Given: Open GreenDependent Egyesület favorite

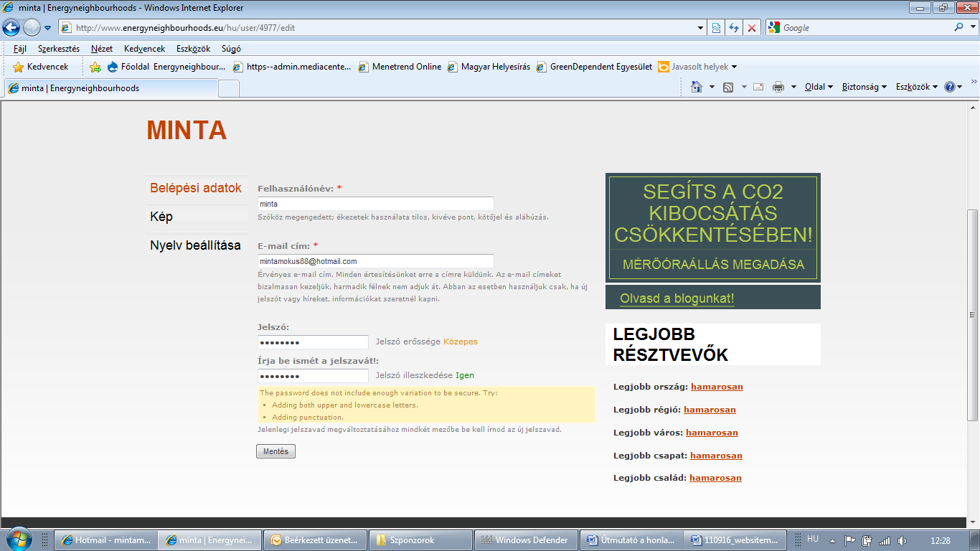Looking at the screenshot, I should 594,67.
